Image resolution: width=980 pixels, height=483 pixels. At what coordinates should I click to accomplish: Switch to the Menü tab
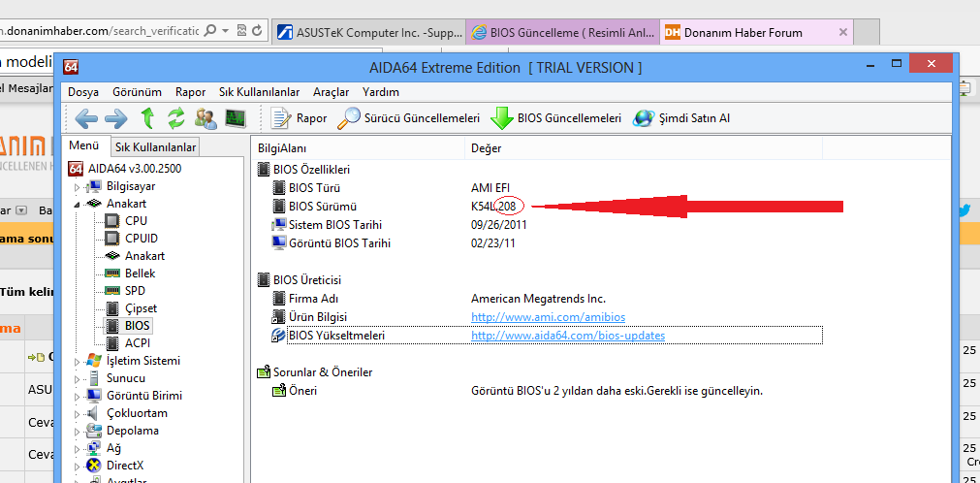[84, 145]
